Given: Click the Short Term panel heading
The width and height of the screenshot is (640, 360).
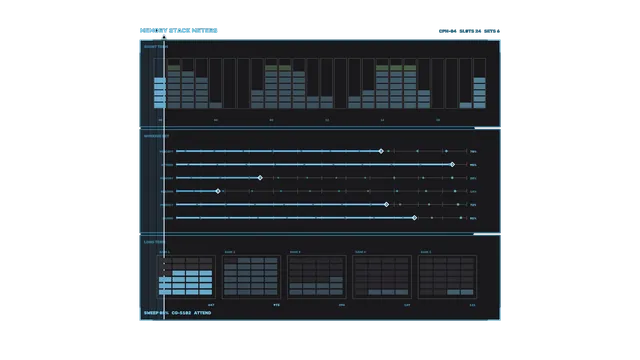Looking at the screenshot, I should point(156,47).
